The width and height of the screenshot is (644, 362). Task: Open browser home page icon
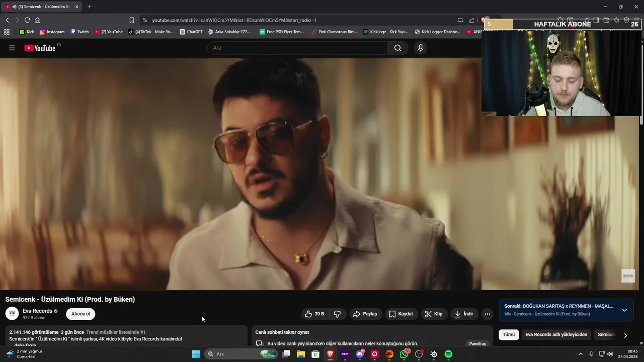(x=37, y=20)
